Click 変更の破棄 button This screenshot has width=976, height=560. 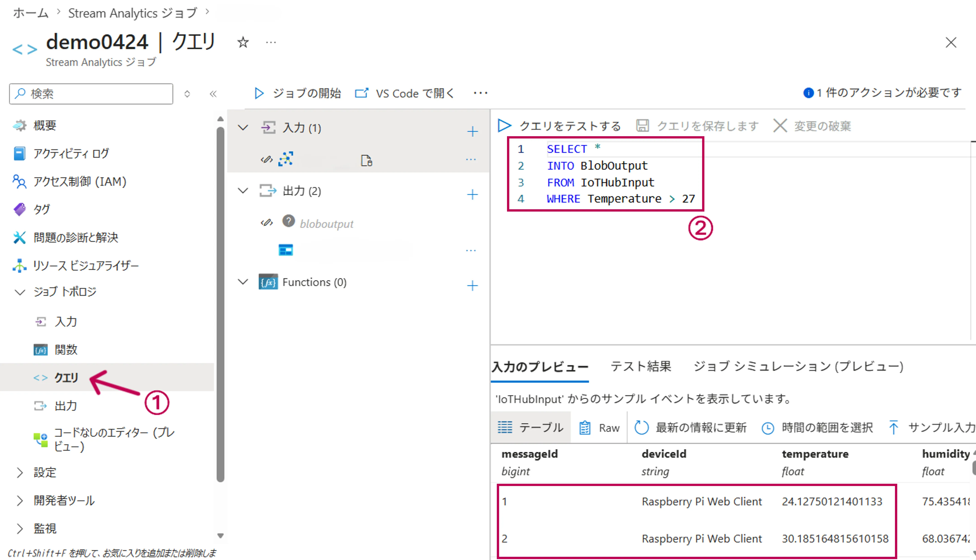812,126
